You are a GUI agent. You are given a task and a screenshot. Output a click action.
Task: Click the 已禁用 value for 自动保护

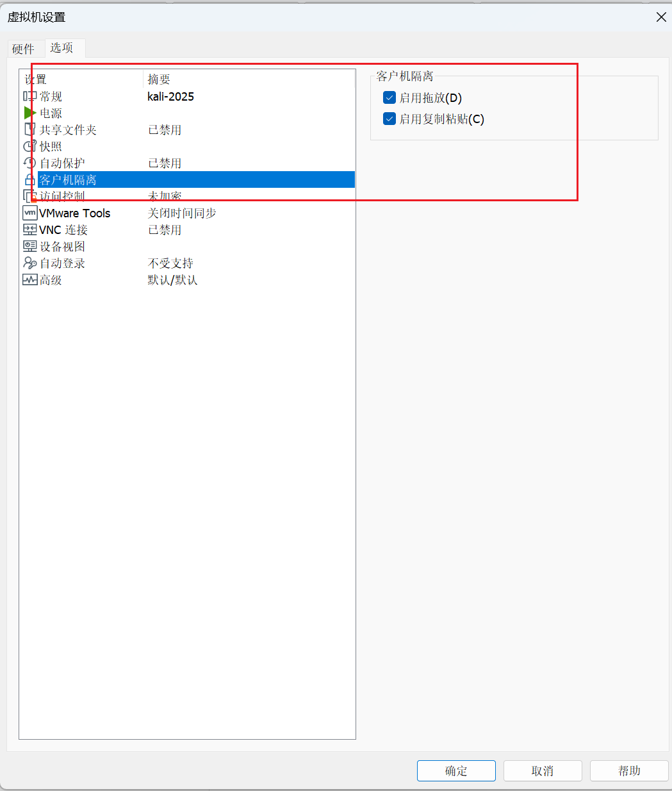click(x=165, y=163)
